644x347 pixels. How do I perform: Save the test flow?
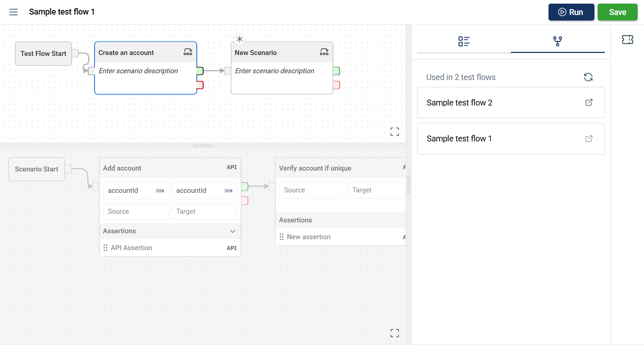tap(617, 12)
